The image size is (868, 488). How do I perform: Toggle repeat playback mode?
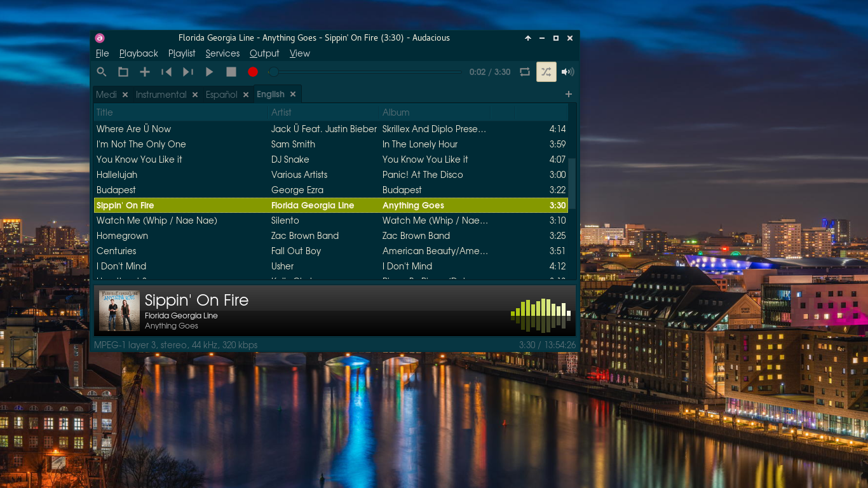coord(524,72)
